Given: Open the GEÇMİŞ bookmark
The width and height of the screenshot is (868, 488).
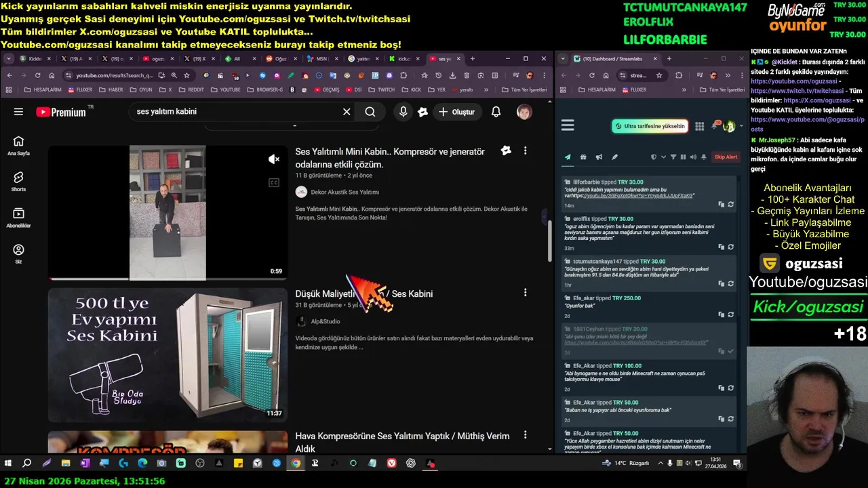Looking at the screenshot, I should 325,89.
